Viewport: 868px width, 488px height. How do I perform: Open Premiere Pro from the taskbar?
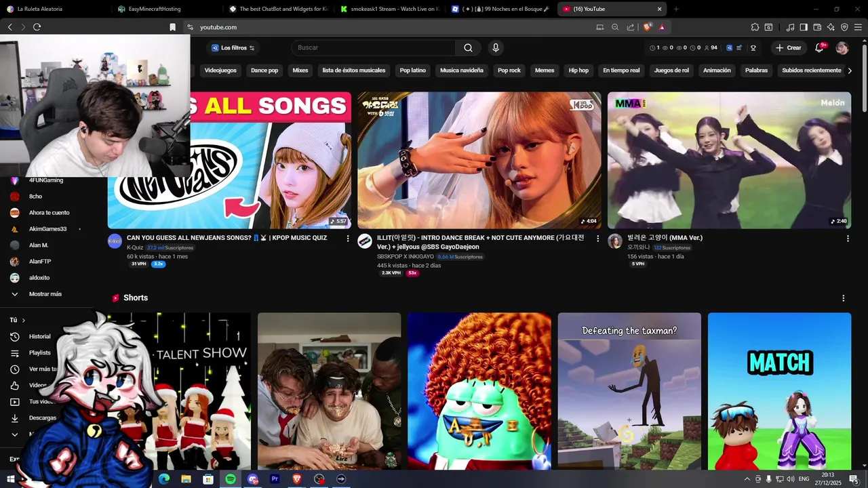(x=275, y=479)
